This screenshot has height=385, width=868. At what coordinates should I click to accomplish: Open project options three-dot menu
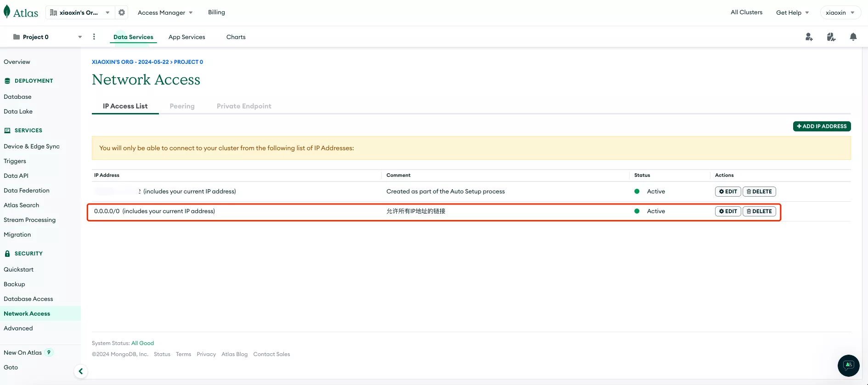[x=94, y=37]
